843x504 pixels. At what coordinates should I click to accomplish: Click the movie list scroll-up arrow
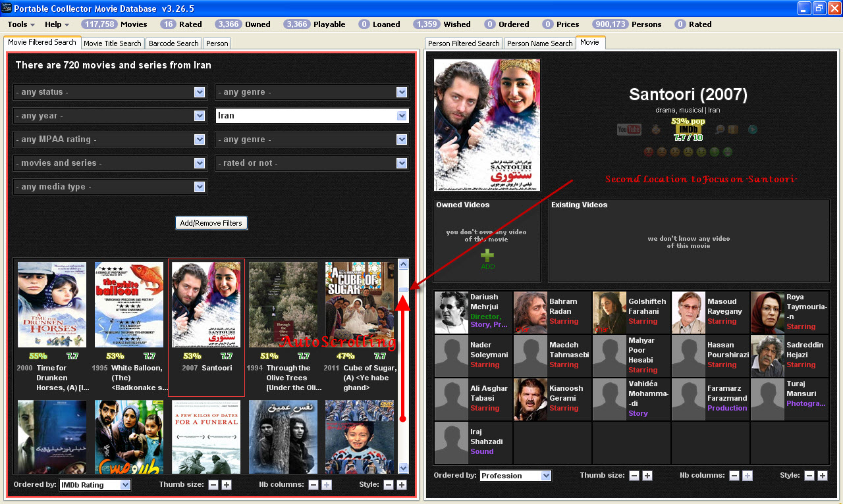403,264
